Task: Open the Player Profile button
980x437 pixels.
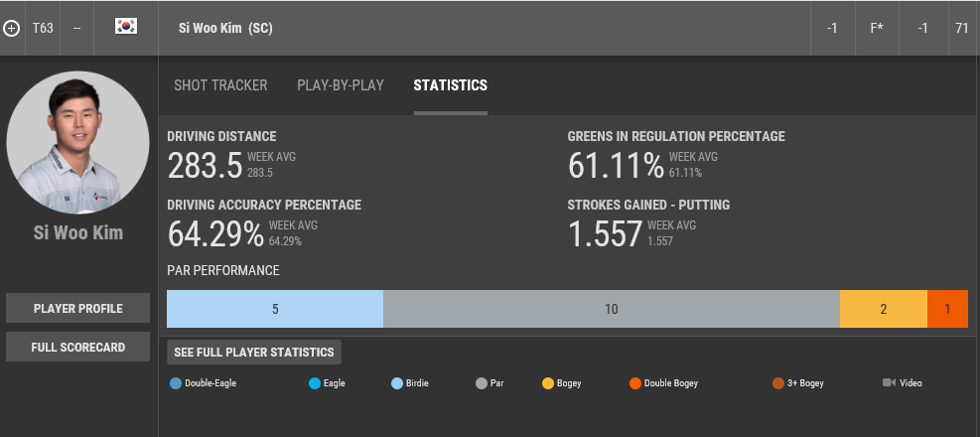Action: pyautogui.click(x=78, y=309)
